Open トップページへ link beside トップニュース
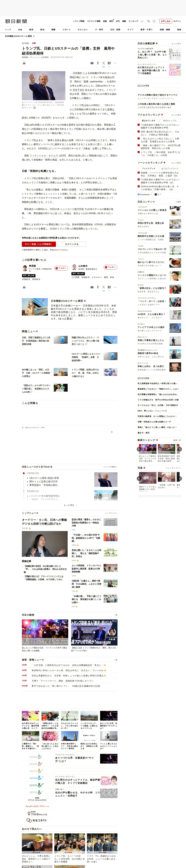 point(111,513)
